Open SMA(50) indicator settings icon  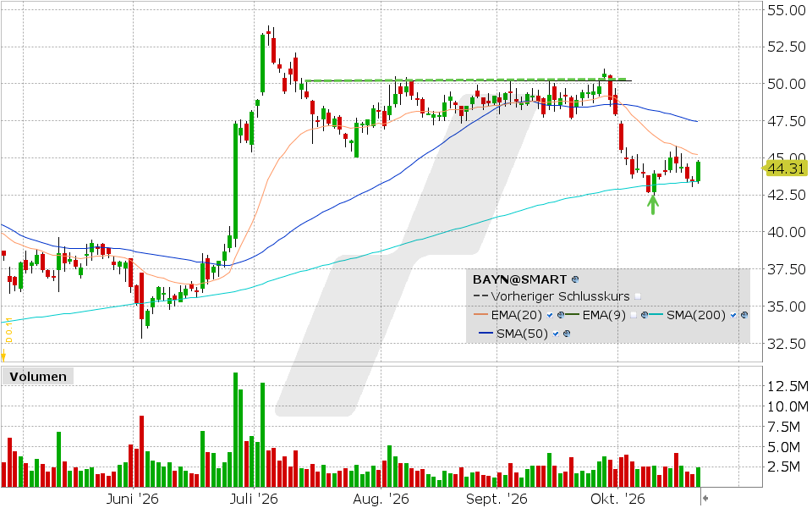pos(567,334)
